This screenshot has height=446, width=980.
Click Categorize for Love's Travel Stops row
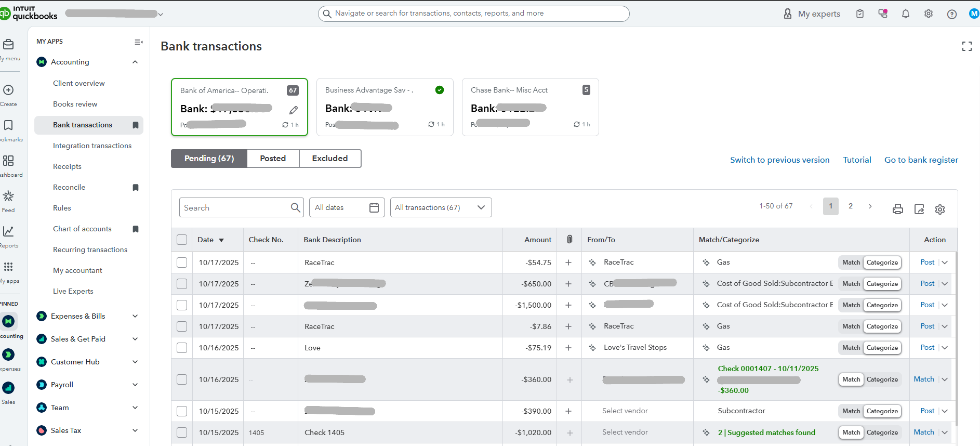click(x=882, y=348)
